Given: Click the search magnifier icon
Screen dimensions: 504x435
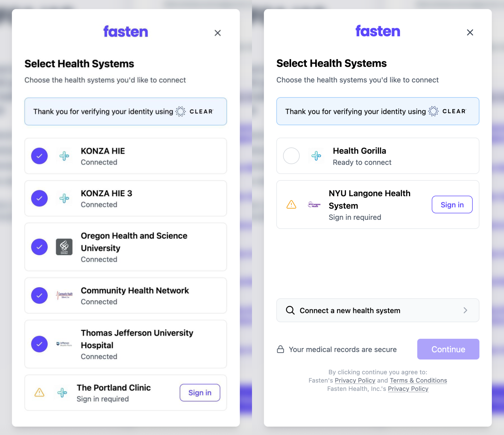Looking at the screenshot, I should click(x=290, y=310).
